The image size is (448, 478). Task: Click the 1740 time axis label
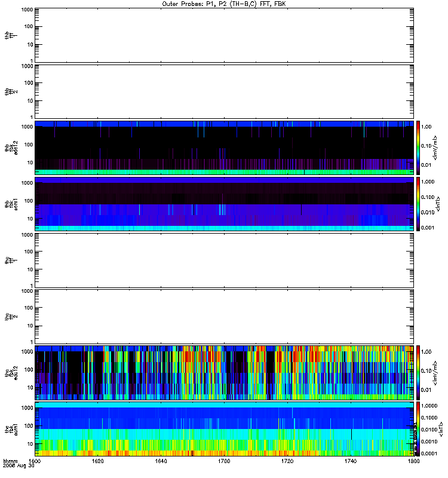tap(351, 461)
